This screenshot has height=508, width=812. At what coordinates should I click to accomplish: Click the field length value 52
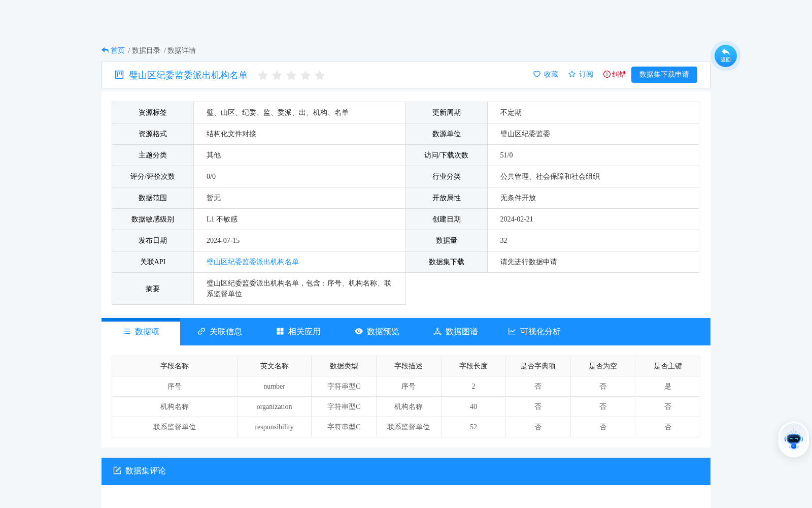(x=473, y=427)
